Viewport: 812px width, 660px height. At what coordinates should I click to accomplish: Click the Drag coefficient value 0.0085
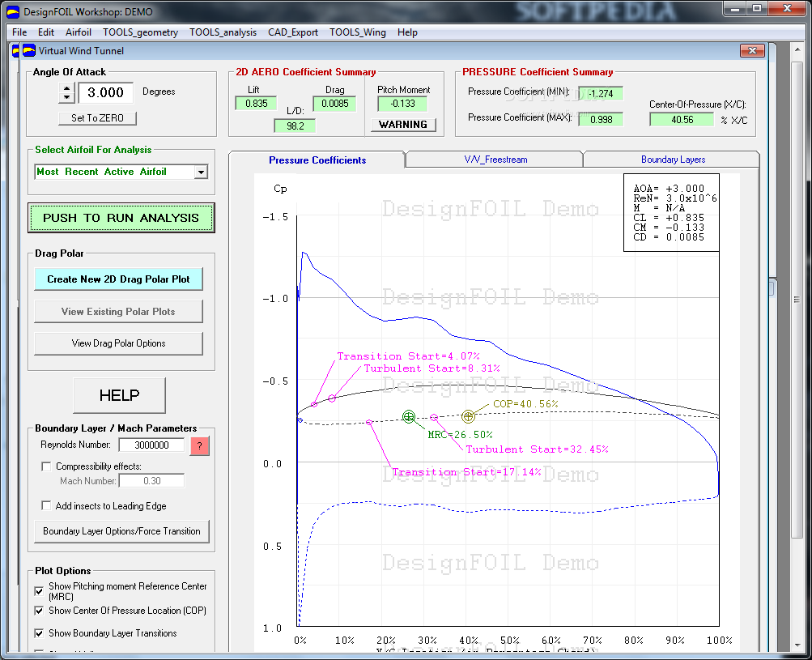[x=335, y=104]
